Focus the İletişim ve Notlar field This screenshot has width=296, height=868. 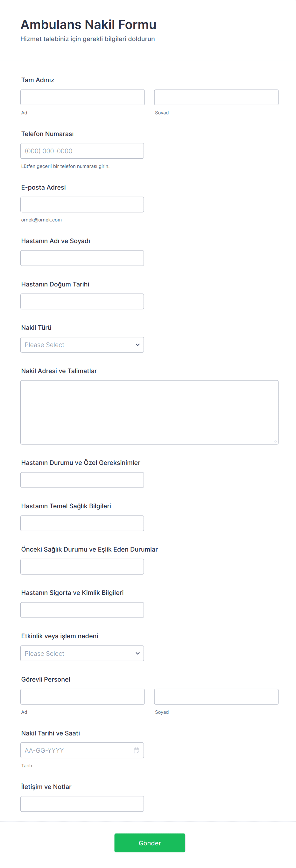[82, 804]
